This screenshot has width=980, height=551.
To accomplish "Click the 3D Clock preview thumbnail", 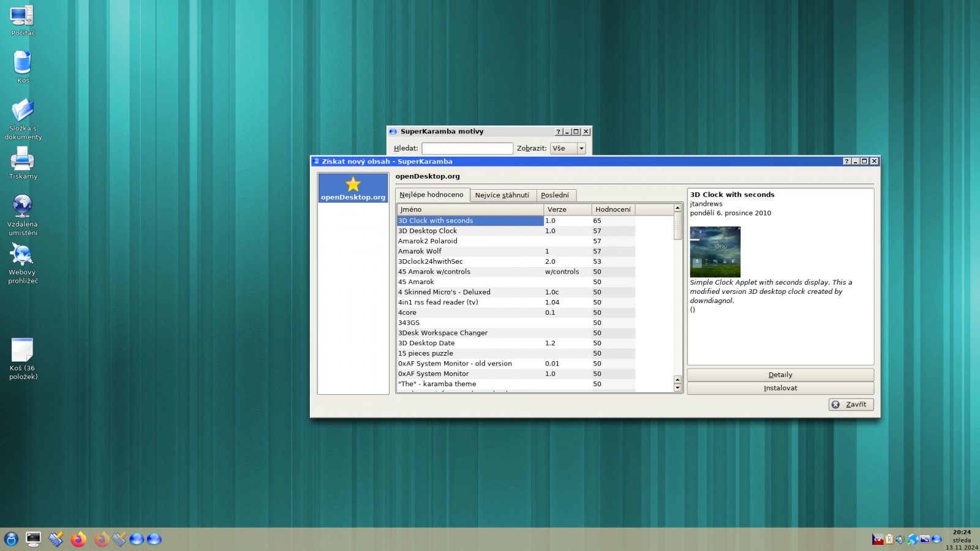I will pyautogui.click(x=715, y=252).
